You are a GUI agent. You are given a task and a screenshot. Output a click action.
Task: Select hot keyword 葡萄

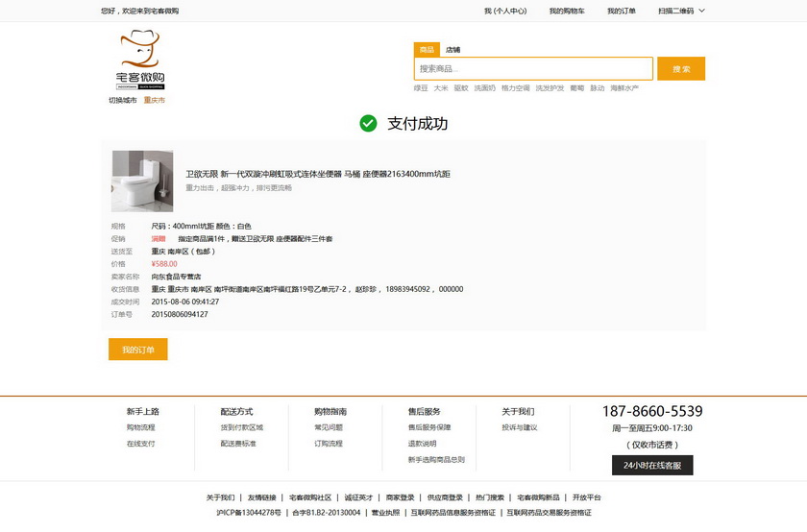[577, 88]
